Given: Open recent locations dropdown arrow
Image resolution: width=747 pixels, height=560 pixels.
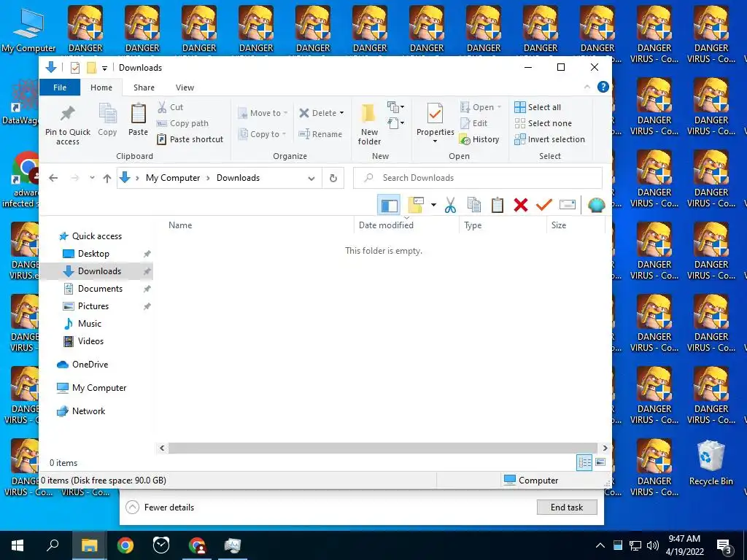Looking at the screenshot, I should coord(92,178).
